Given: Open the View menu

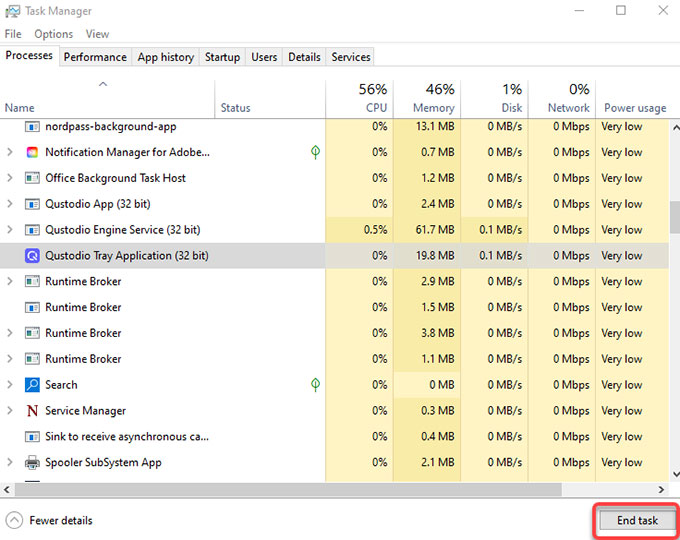Looking at the screenshot, I should point(97,34).
